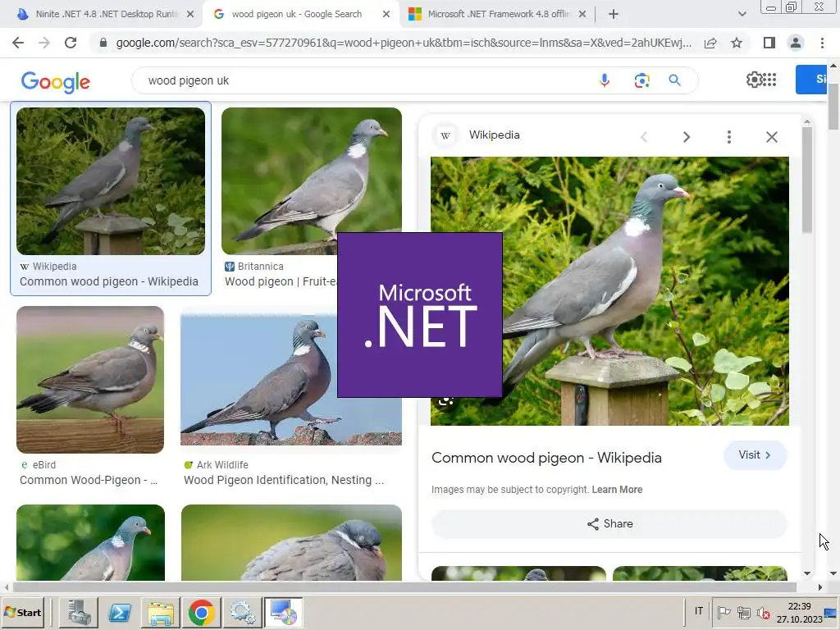Open Google apps grid
The image size is (840, 630).
[x=769, y=80]
